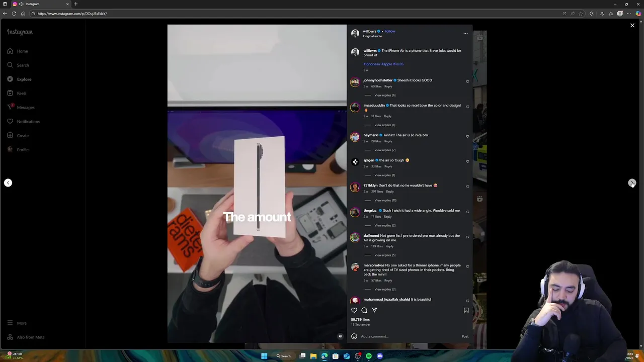
Task: Open Search from the Instagram sidebar
Action: 18,65
